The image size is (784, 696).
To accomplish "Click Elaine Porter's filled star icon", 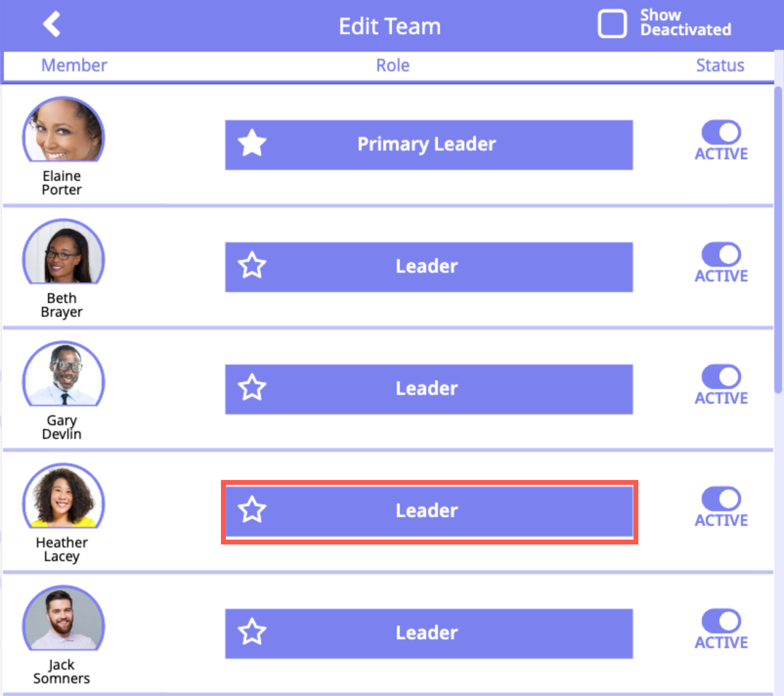I will 252,143.
